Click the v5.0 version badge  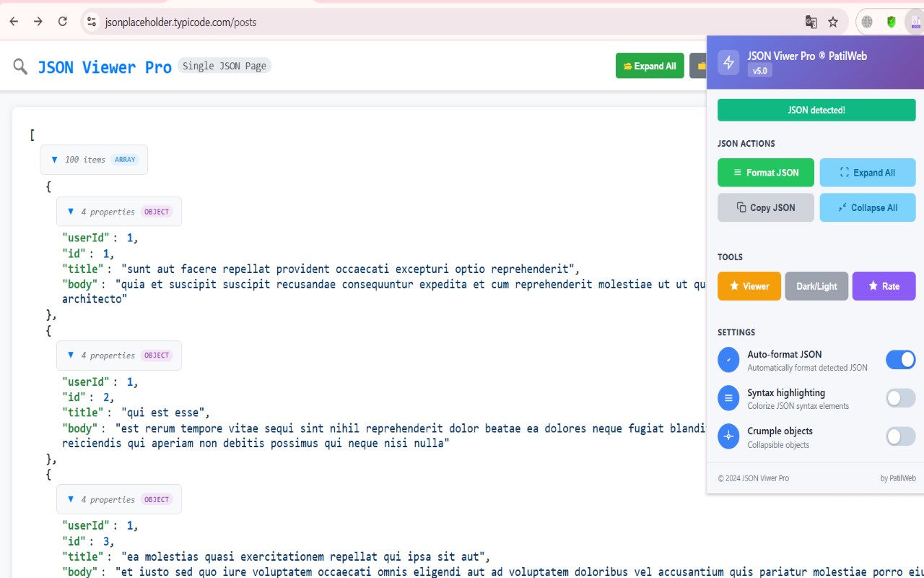[760, 70]
